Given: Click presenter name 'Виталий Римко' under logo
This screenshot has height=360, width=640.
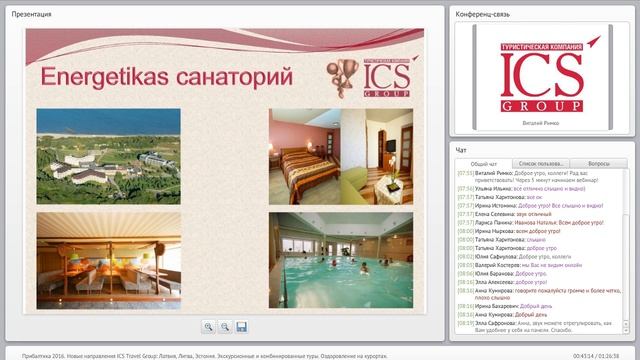Looking at the screenshot, I should click(541, 123).
